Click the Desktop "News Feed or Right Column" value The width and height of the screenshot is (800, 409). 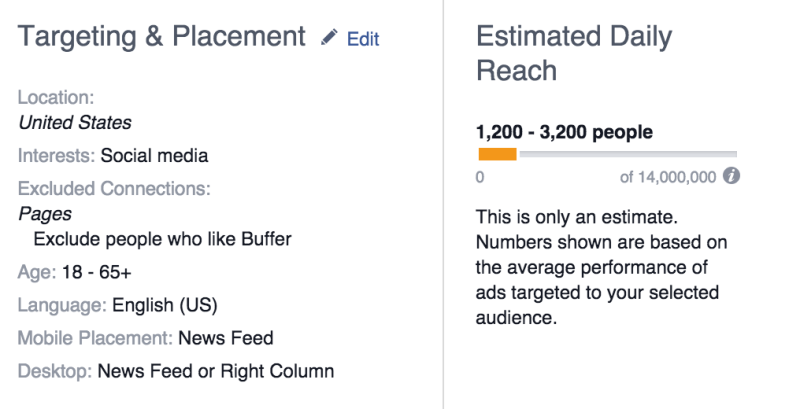pos(215,371)
